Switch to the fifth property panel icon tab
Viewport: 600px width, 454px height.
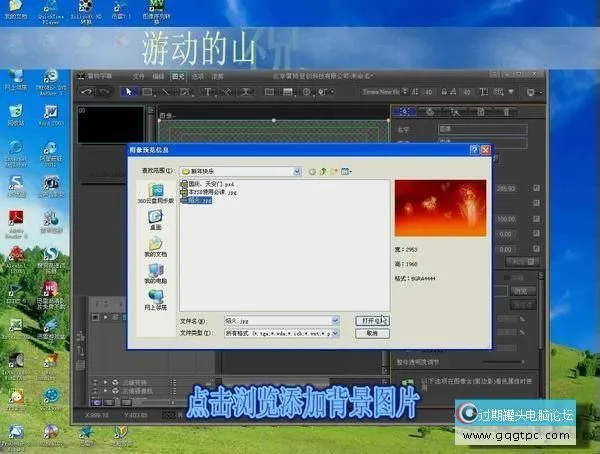click(506, 111)
